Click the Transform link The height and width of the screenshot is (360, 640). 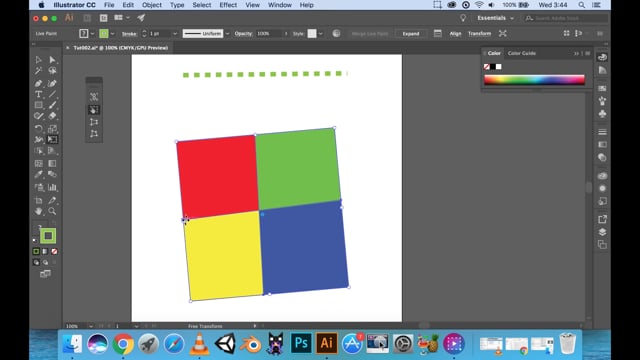[479, 33]
